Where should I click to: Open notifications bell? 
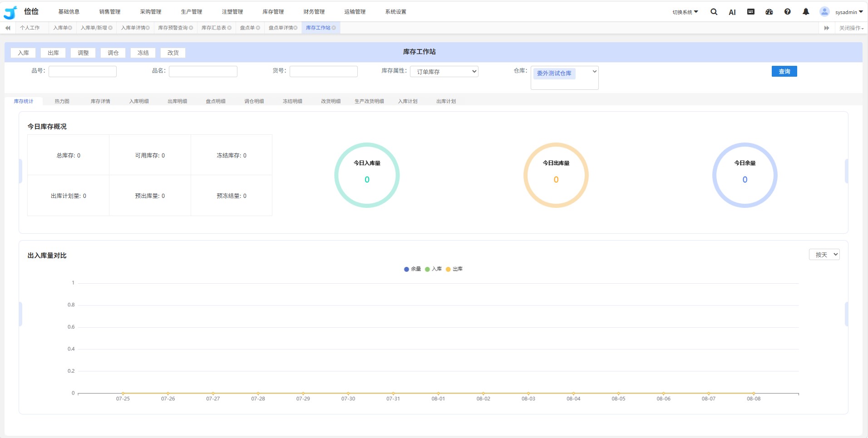pyautogui.click(x=806, y=12)
